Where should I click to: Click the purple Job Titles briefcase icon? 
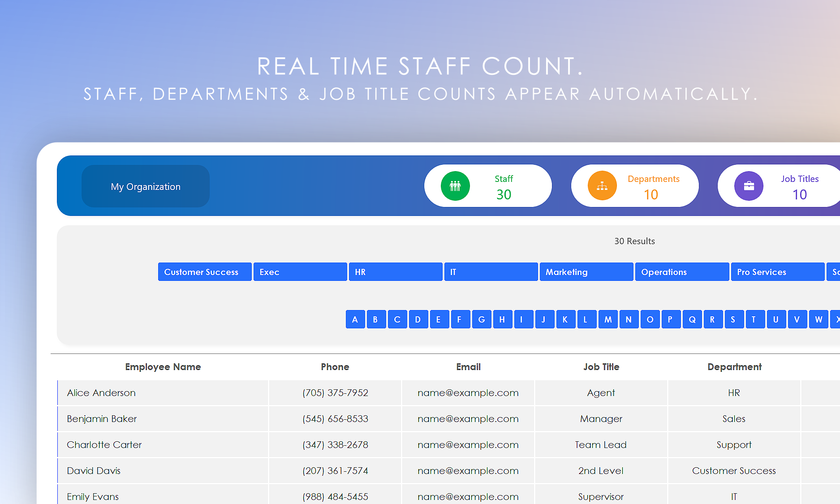click(x=749, y=186)
